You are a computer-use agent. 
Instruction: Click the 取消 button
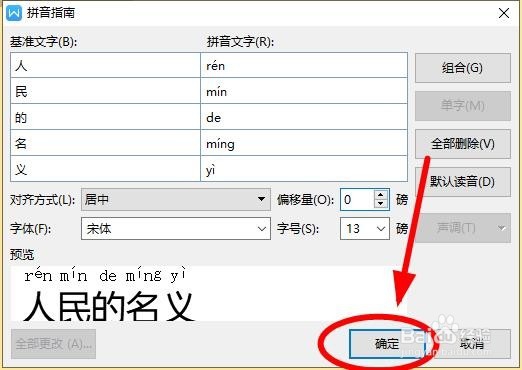pyautogui.click(x=471, y=344)
